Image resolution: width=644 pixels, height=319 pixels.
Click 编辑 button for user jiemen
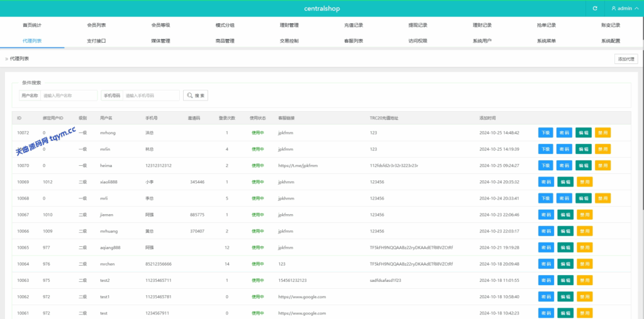[565, 215]
